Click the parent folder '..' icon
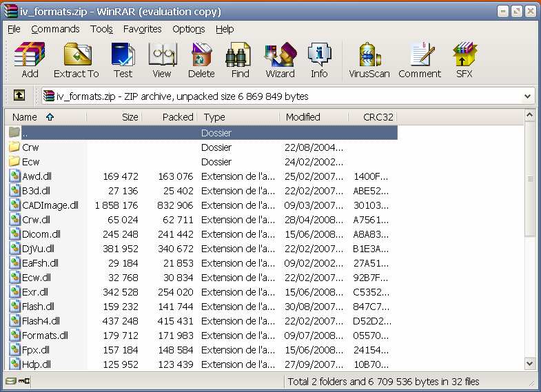The height and width of the screenshot is (392, 541). 14,132
